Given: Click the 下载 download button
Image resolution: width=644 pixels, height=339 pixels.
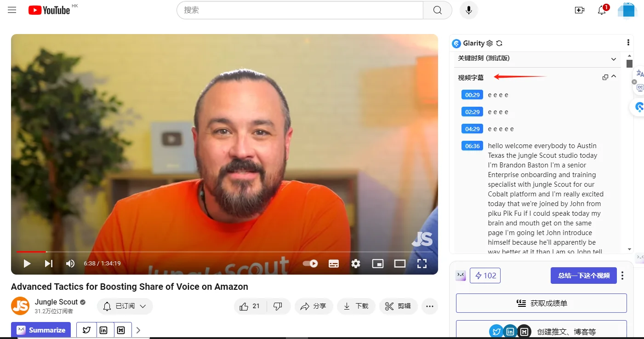Looking at the screenshot, I should click(356, 306).
